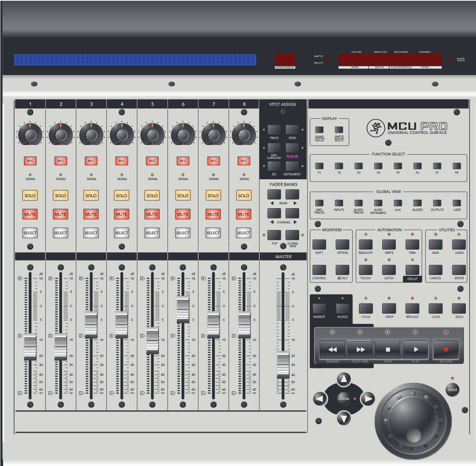
Task: Click the channel 1 fader cap
Action: [30, 347]
